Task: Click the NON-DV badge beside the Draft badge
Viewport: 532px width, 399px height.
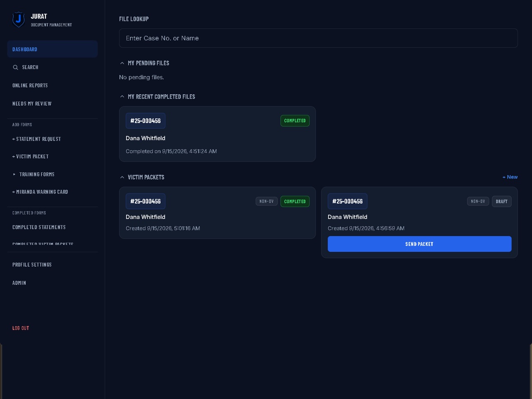Action: coord(478,202)
